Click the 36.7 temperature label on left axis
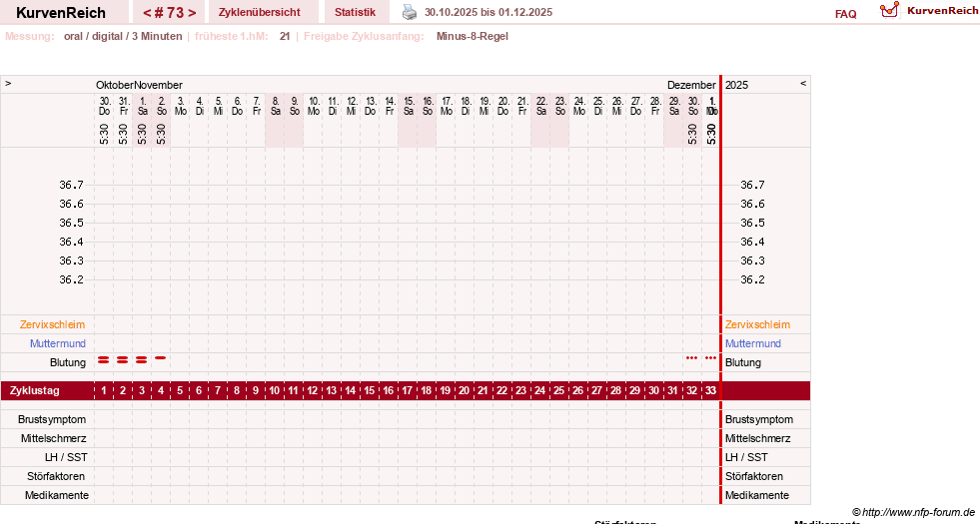The width and height of the screenshot is (980, 524). click(x=71, y=185)
